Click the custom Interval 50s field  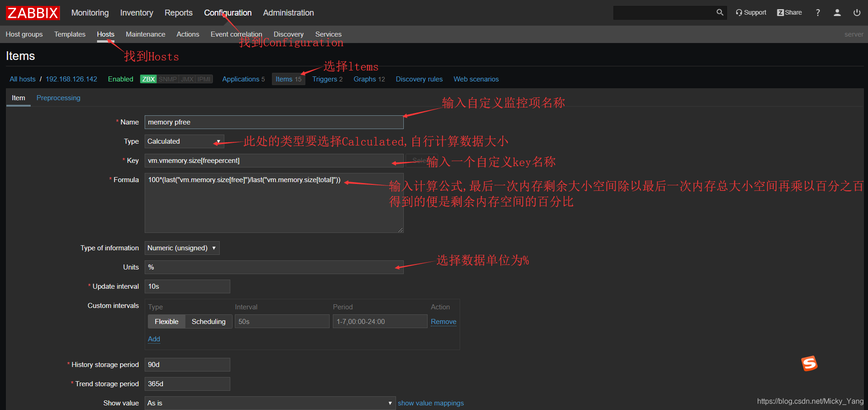click(x=282, y=322)
